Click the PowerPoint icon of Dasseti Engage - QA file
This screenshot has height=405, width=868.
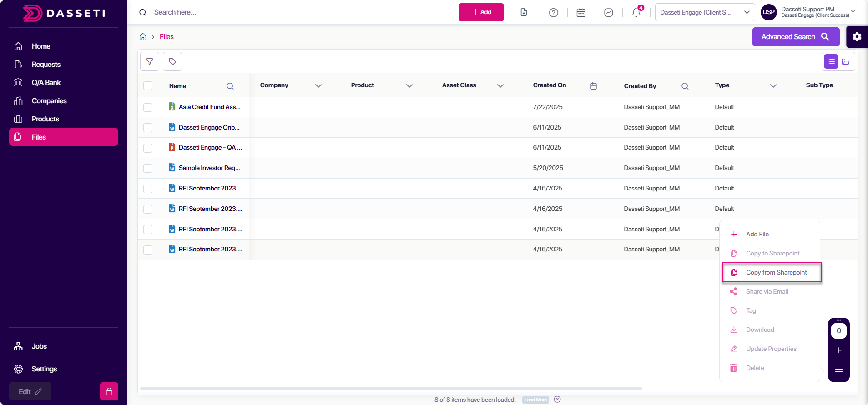click(x=172, y=147)
